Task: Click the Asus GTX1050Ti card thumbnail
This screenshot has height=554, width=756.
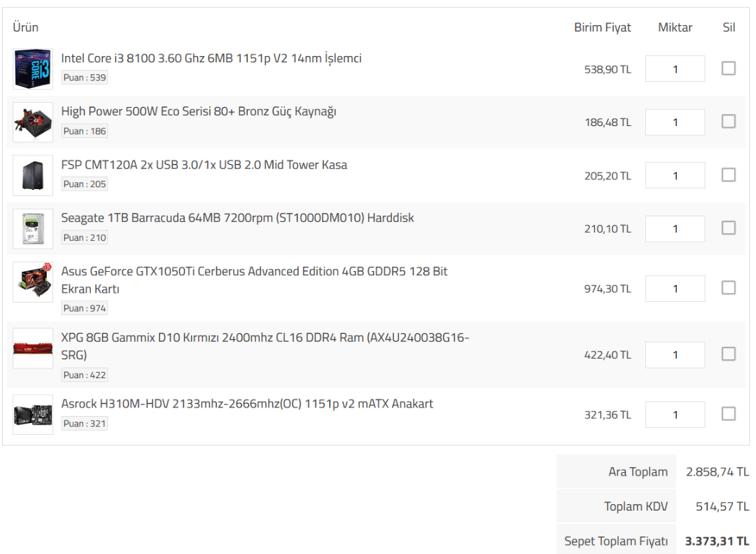Action: [33, 282]
